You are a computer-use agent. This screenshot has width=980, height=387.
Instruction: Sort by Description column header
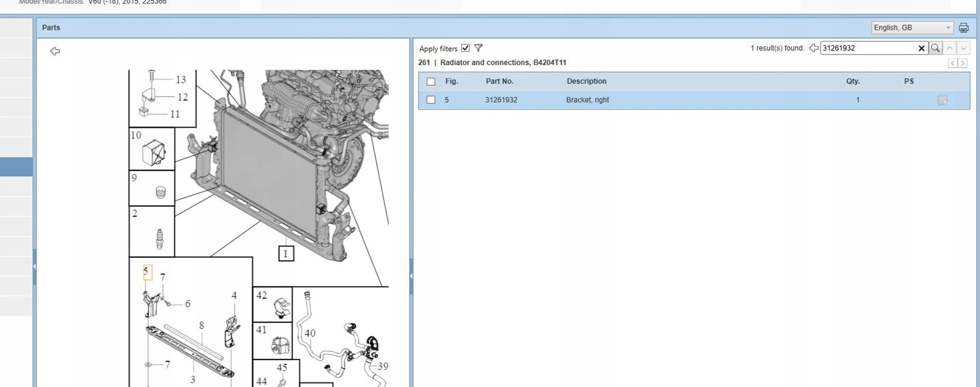pos(586,81)
